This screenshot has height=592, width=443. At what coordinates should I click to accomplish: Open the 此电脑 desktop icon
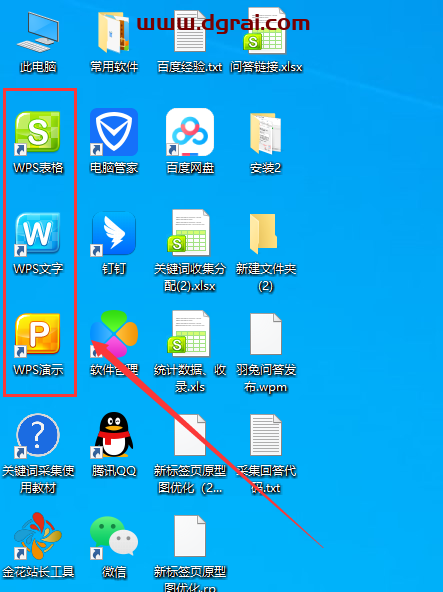[x=38, y=32]
